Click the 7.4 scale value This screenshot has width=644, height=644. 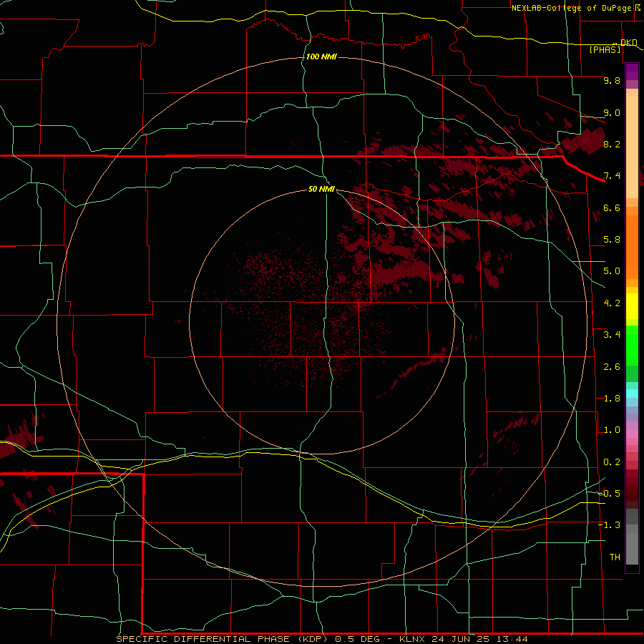tap(612, 176)
